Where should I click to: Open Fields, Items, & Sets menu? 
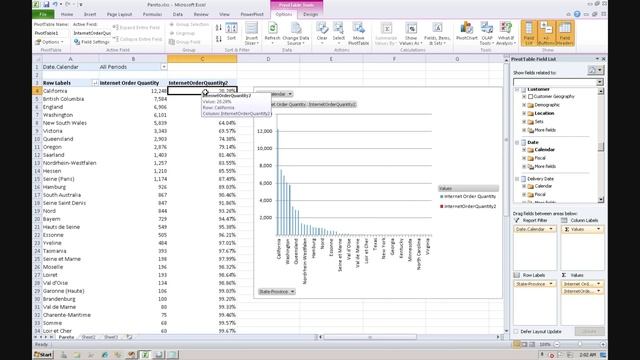click(x=437, y=34)
